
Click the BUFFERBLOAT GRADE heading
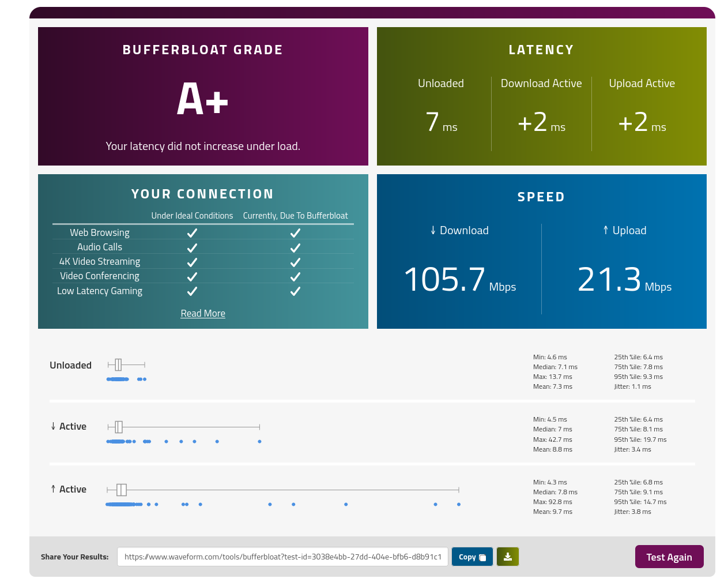203,50
